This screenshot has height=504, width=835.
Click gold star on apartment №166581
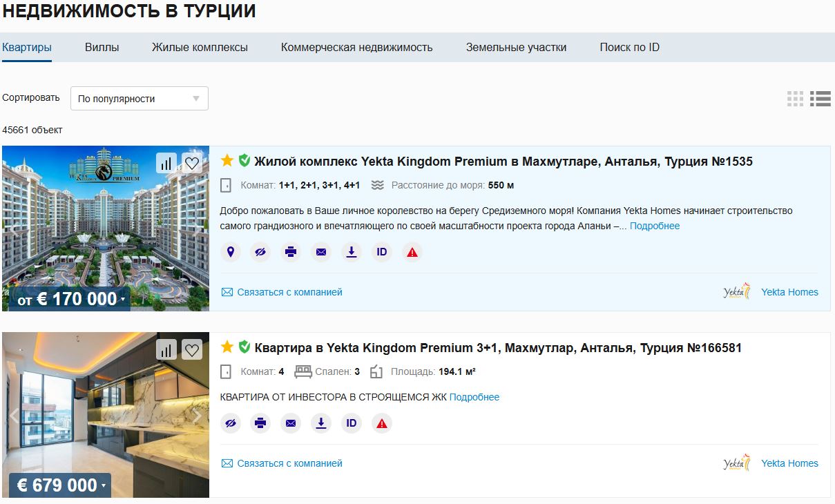(227, 347)
